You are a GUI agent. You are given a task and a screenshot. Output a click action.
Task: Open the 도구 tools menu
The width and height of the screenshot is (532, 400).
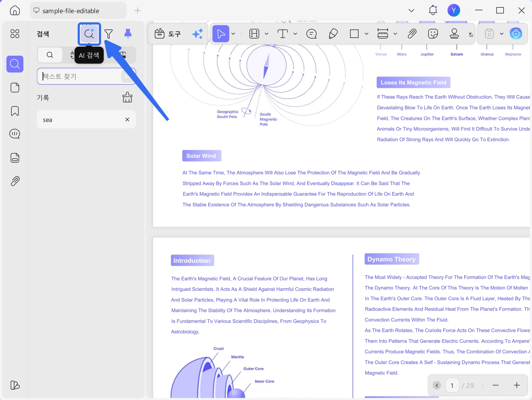tap(168, 34)
